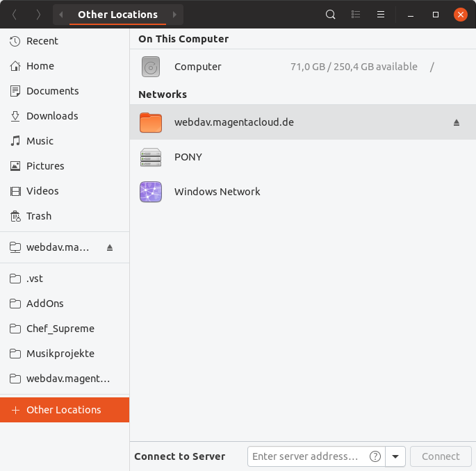Click the PONY server rack icon
Screen dimensions: 476x471
coord(151,157)
